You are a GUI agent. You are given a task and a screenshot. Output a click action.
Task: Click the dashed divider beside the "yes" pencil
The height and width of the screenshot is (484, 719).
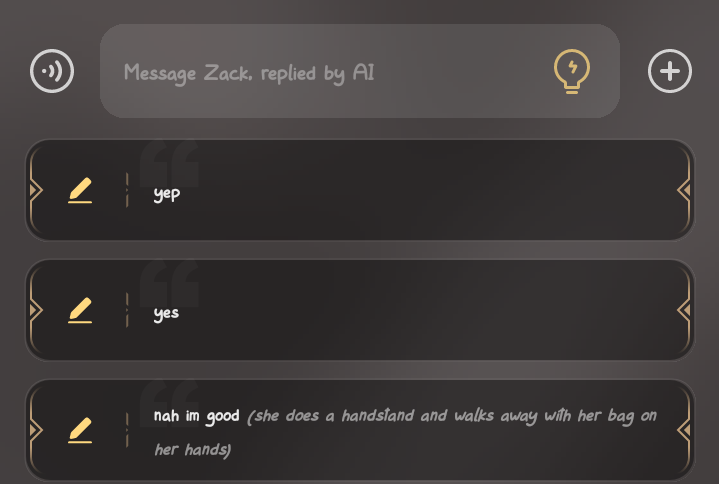click(x=127, y=310)
